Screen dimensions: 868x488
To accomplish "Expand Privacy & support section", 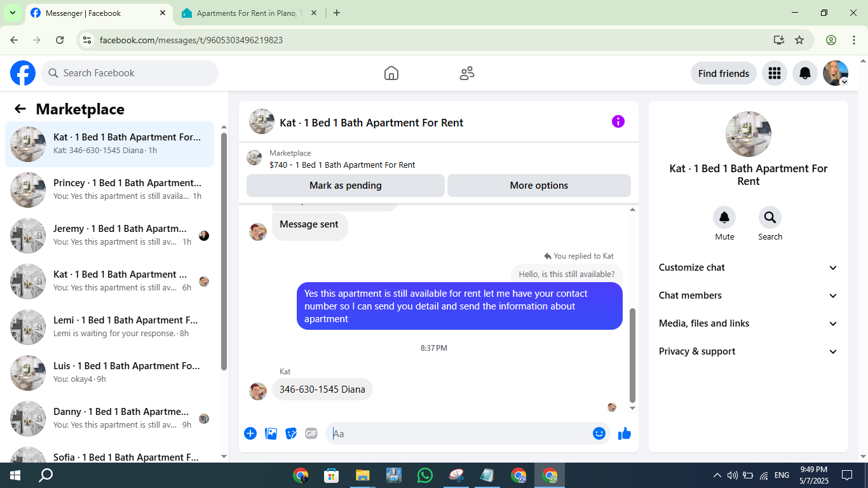I will pos(749,351).
